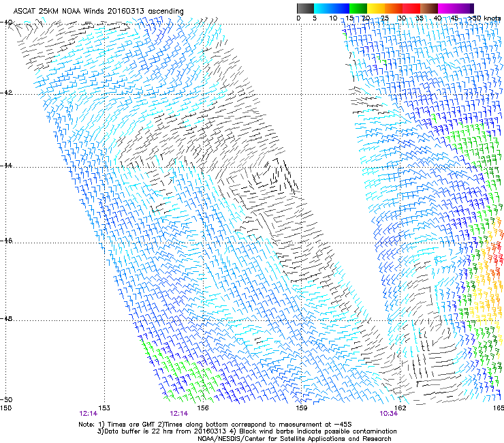
Task: Click the '12:14' time label nearest longitude 156
Action: click(178, 414)
